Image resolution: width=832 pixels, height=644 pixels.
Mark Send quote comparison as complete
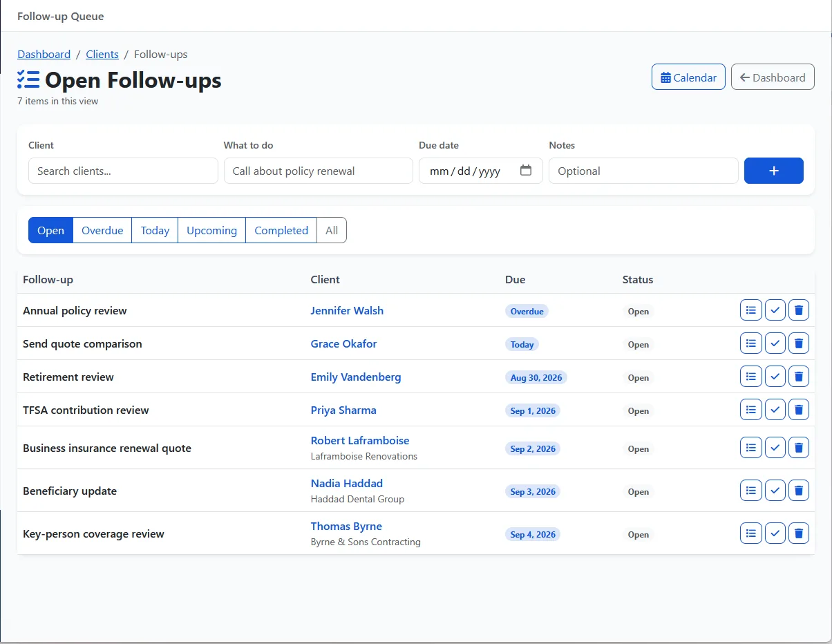775,343
